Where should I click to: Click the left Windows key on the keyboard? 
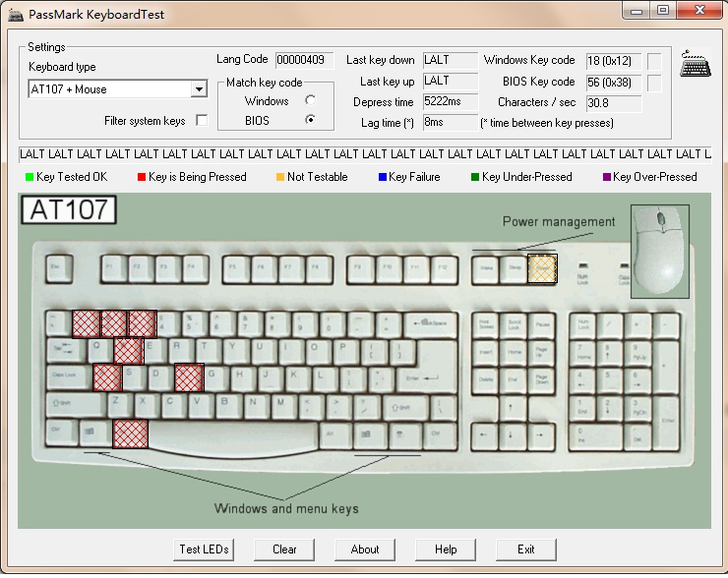pyautogui.click(x=94, y=433)
